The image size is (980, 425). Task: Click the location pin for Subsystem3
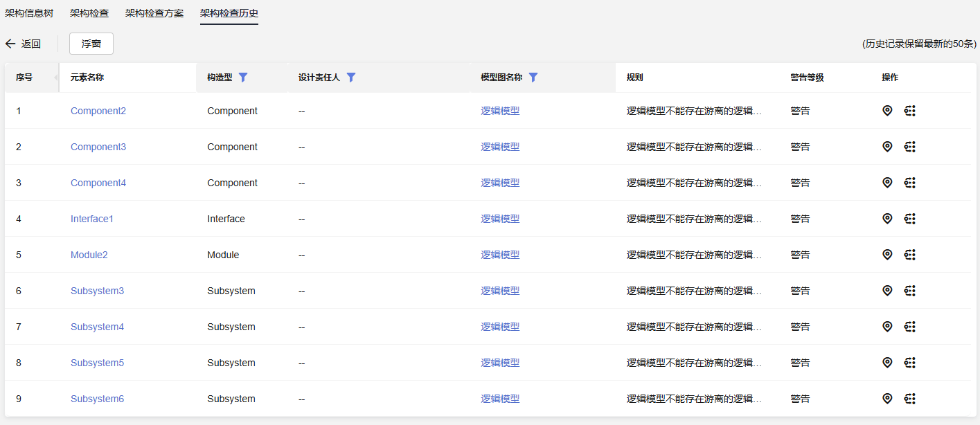coord(887,291)
